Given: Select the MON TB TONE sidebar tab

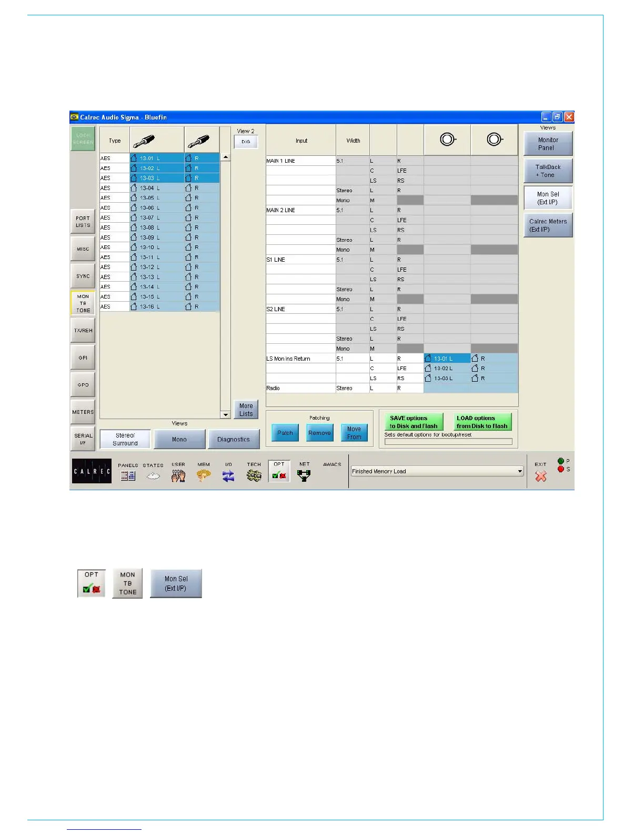Looking at the screenshot, I should click(x=83, y=303).
